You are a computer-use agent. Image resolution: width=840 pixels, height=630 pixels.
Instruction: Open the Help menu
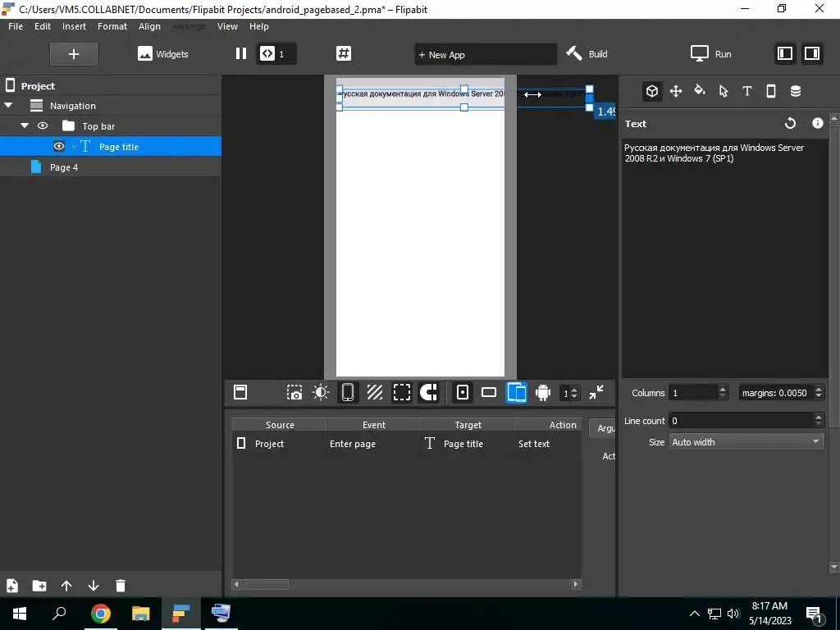coord(258,26)
